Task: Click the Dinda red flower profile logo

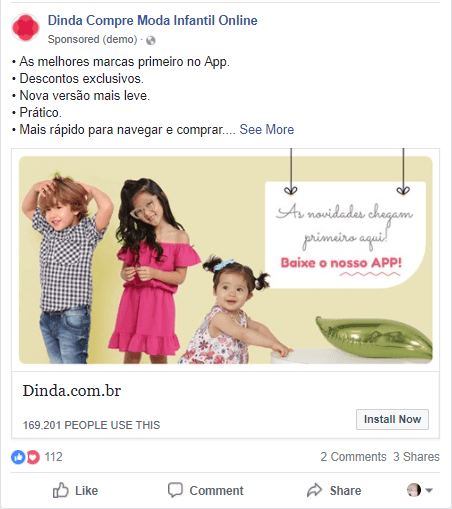Action: click(x=26, y=27)
